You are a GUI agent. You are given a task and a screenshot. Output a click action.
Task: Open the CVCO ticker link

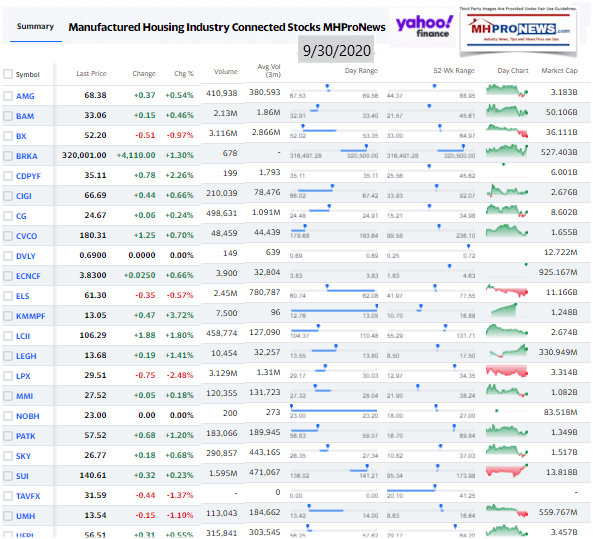[26, 236]
